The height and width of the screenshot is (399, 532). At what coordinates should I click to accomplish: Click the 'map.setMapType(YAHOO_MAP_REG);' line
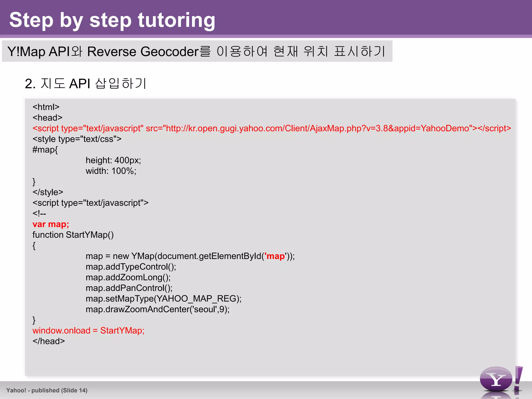(x=163, y=299)
